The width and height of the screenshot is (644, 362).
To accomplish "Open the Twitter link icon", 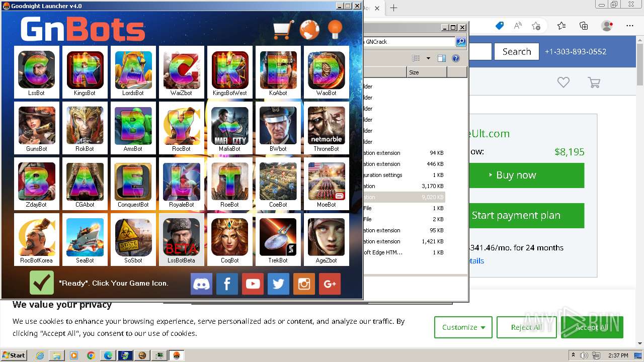I will coord(278,284).
